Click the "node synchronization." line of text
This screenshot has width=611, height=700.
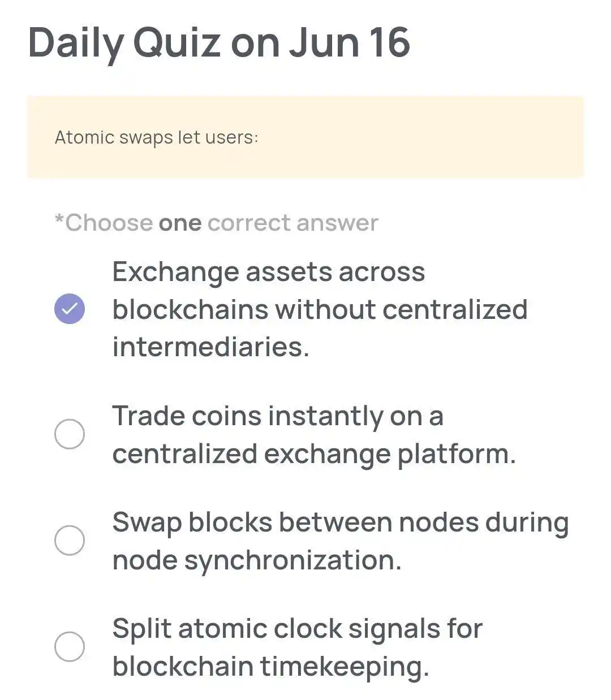[257, 560]
